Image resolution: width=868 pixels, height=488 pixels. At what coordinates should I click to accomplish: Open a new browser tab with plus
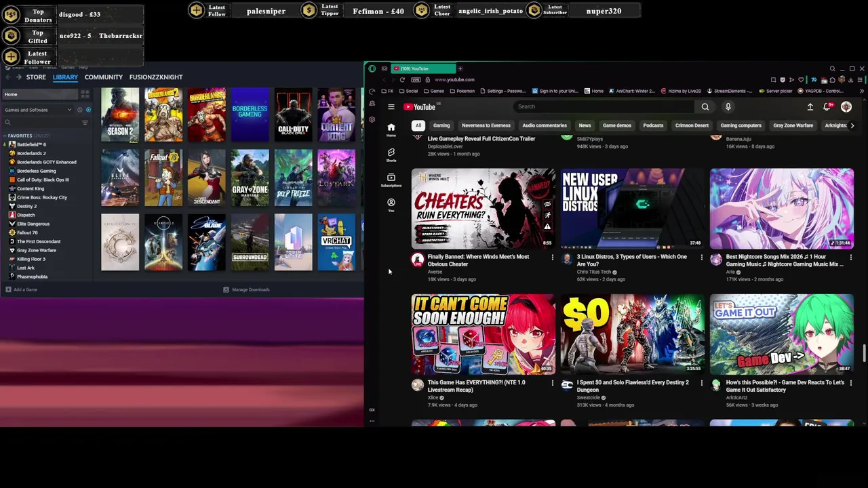tap(460, 68)
